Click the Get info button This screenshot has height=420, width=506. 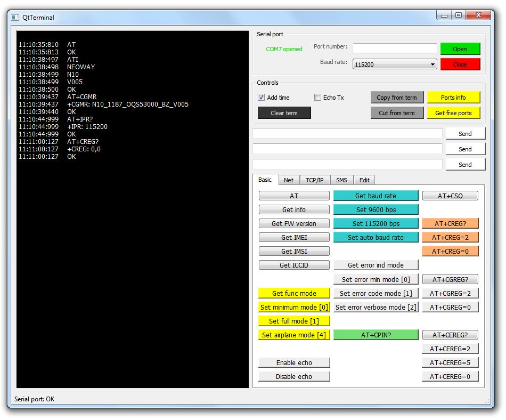[x=295, y=210]
